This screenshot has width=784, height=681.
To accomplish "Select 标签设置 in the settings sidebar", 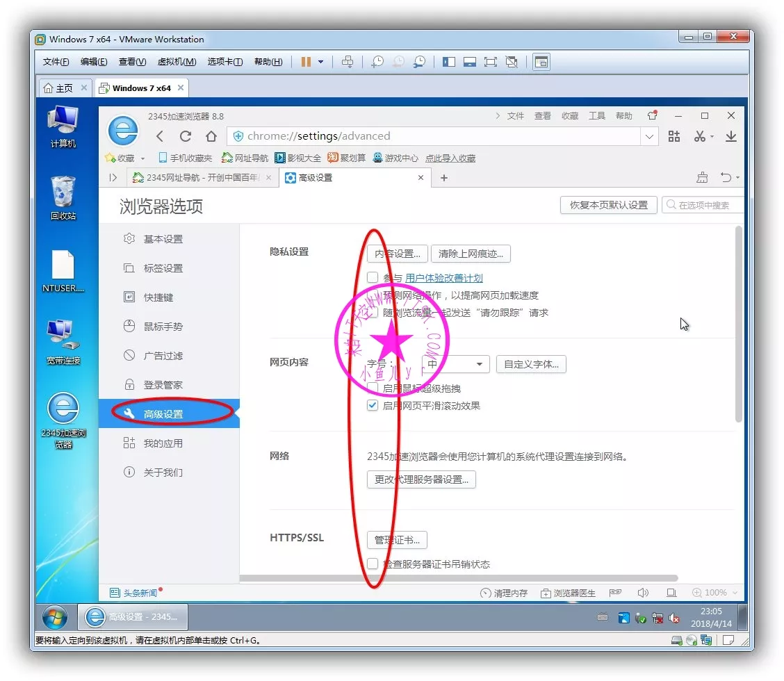I will coord(163,268).
